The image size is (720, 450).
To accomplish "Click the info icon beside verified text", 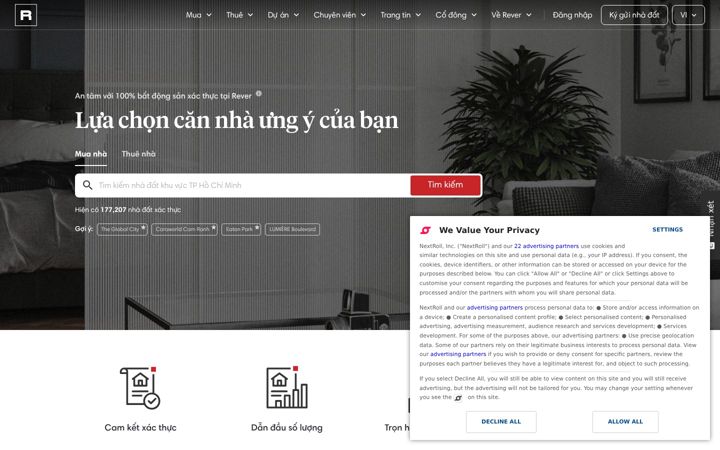I will point(259,94).
